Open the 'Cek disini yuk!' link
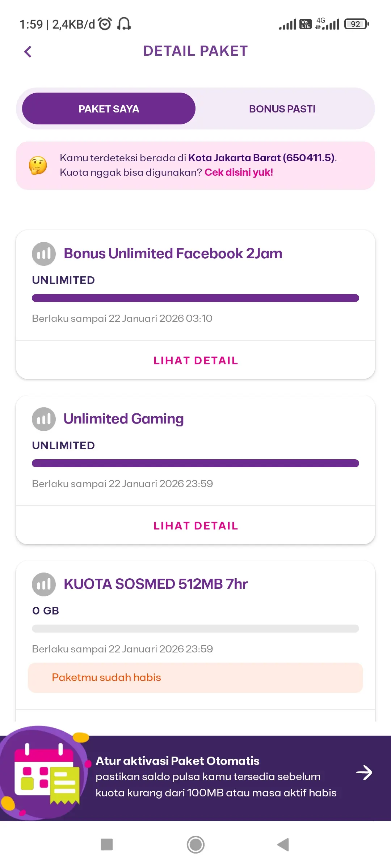This screenshot has width=391, height=868. click(239, 173)
